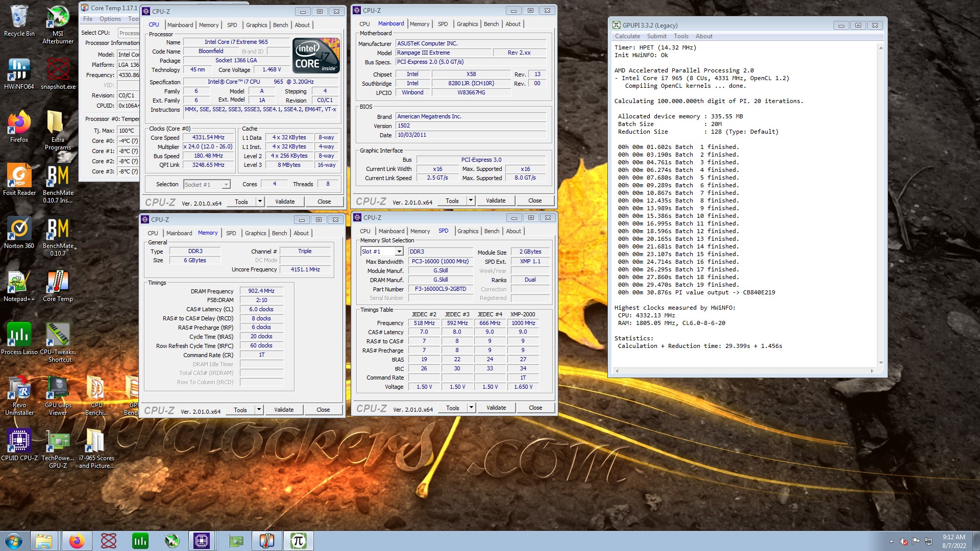Open HWiNFO64 desktop shortcut
The image size is (980, 551).
pyautogui.click(x=19, y=74)
